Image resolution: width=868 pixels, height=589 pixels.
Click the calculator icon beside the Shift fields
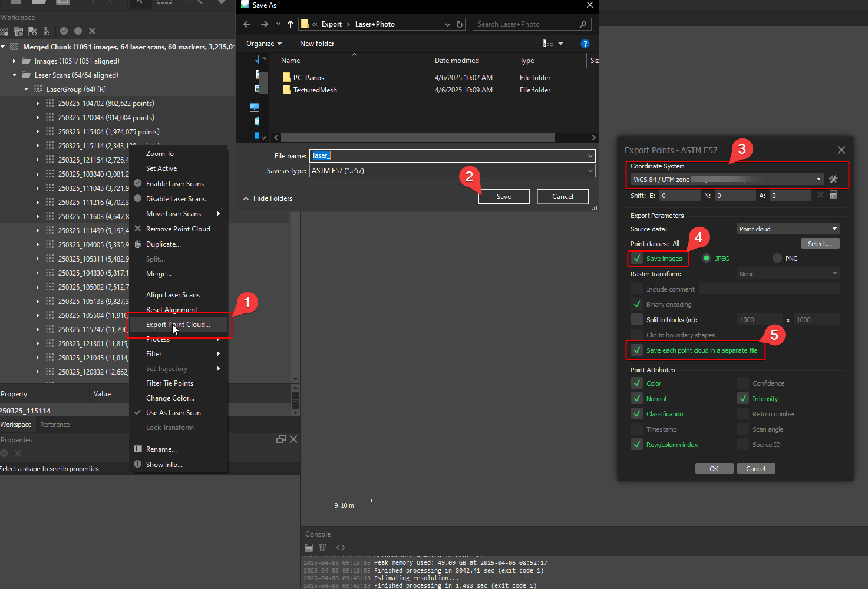tap(833, 195)
